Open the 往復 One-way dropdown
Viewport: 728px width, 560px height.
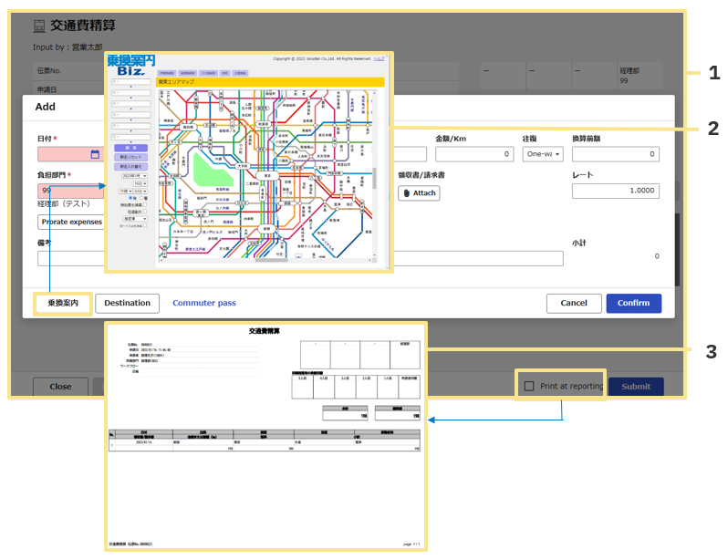[x=543, y=154]
